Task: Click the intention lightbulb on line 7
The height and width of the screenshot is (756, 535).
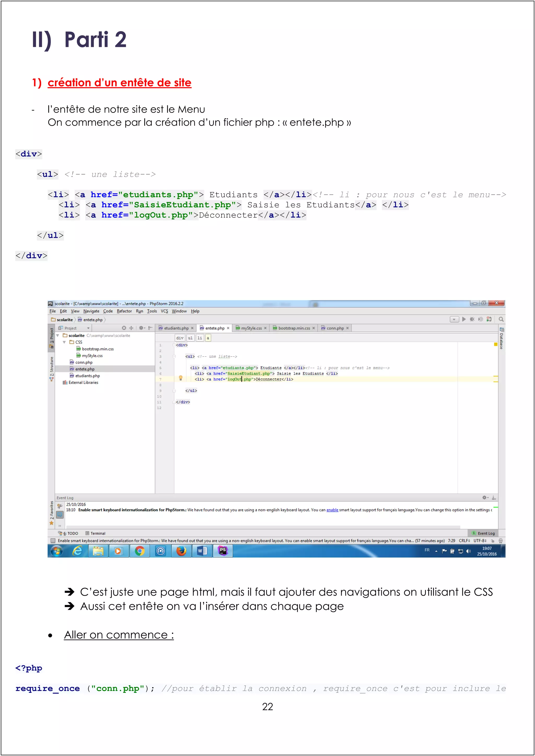Action: 181,378
